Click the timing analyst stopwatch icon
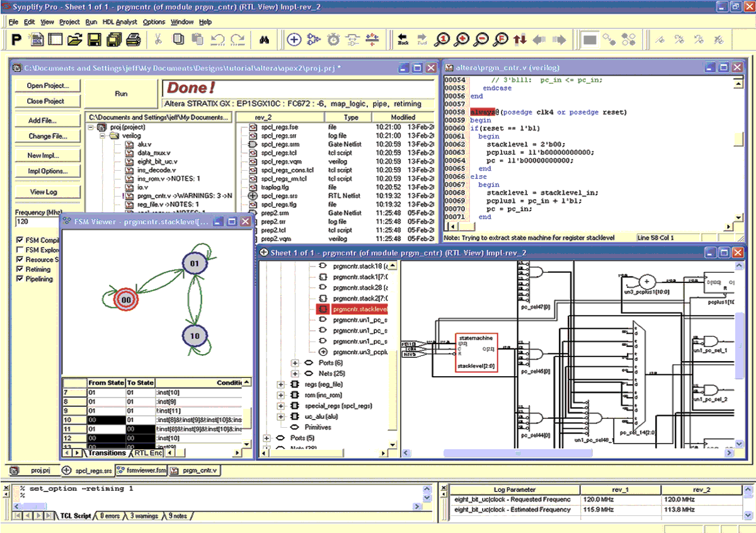The height and width of the screenshot is (533, 756). coord(333,40)
